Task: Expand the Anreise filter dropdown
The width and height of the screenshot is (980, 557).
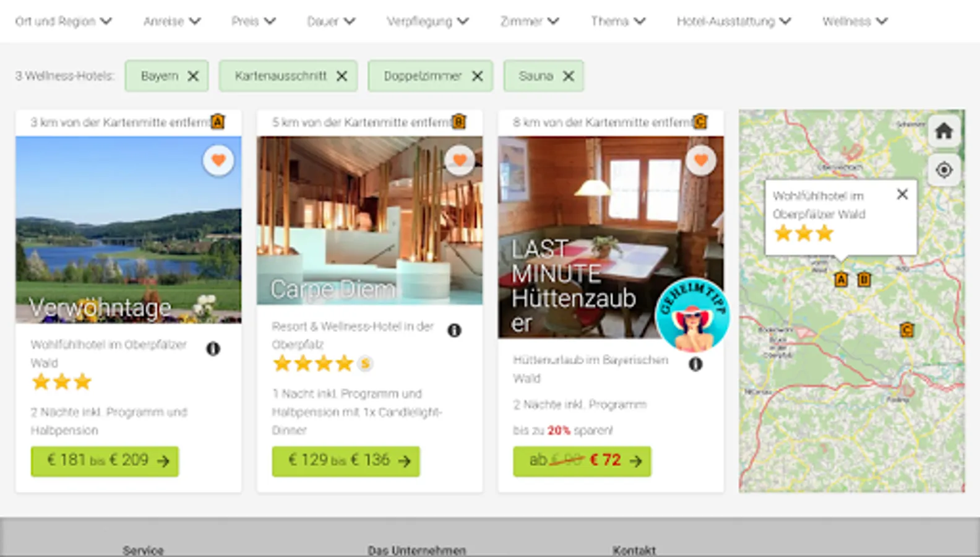Action: coord(172,21)
